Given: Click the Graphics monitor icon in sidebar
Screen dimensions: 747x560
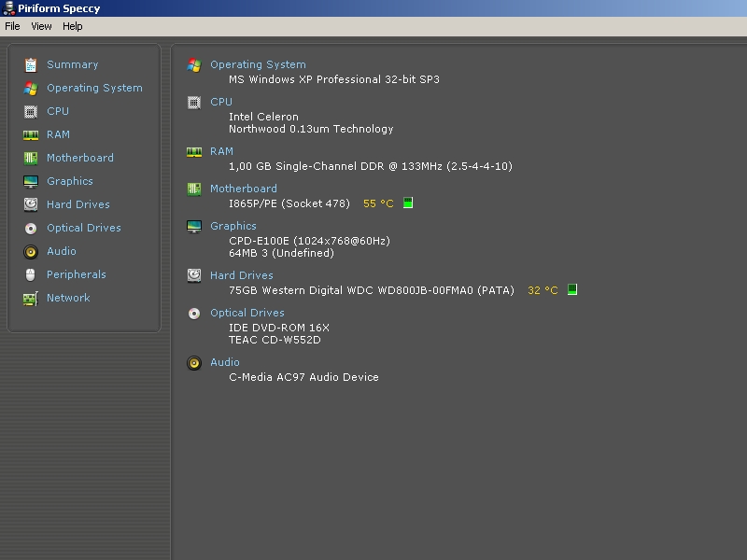Looking at the screenshot, I should coord(31,181).
